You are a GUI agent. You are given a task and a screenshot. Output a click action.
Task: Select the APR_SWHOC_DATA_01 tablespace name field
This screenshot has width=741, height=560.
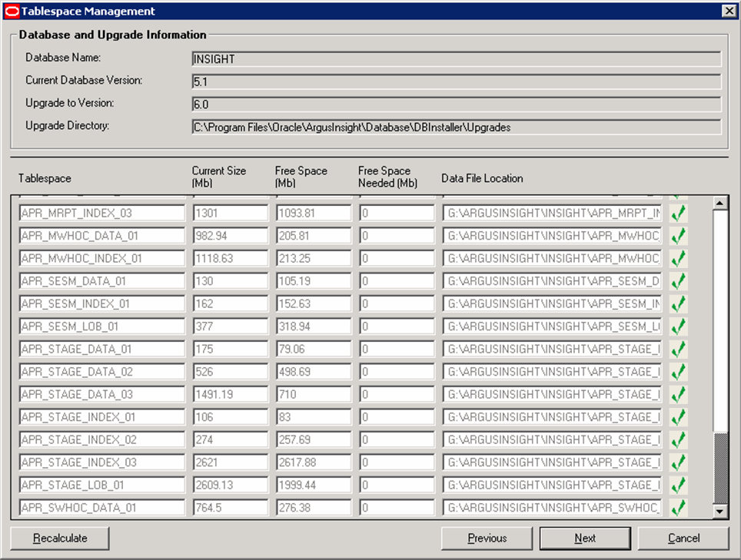102,508
